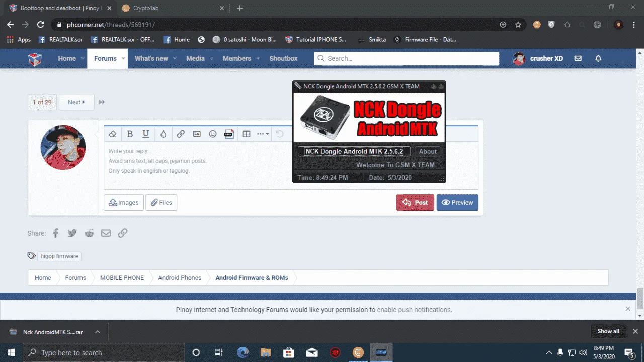Click the Welcome To GSM X TEAM text
644x362 pixels.
[395, 165]
